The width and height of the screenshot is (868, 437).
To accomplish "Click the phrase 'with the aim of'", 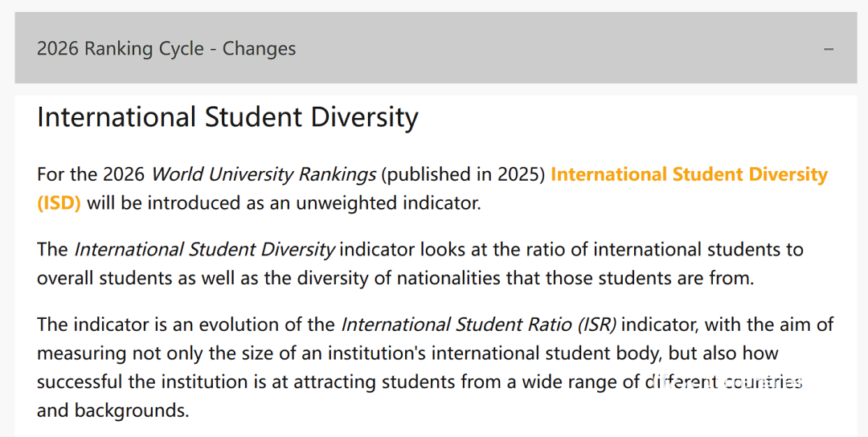I will (x=769, y=325).
